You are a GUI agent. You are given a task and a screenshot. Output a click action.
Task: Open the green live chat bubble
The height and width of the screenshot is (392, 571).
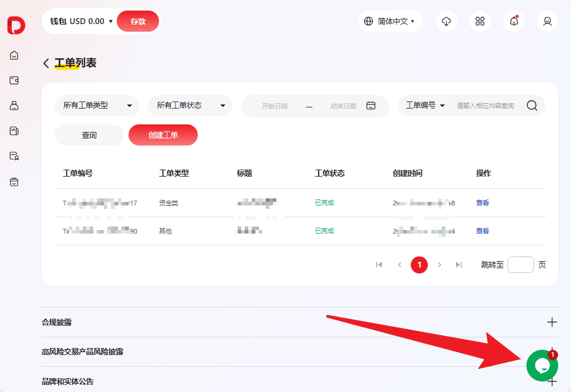542,365
